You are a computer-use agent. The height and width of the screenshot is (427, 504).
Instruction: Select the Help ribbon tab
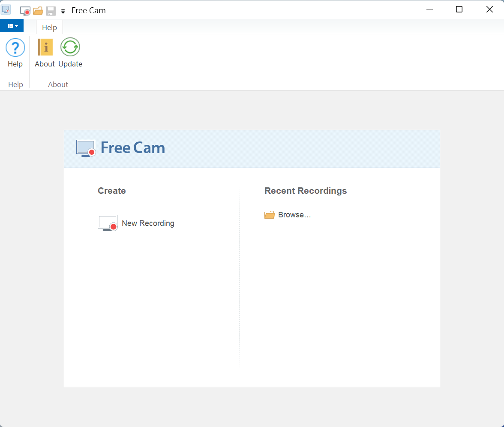tap(50, 27)
